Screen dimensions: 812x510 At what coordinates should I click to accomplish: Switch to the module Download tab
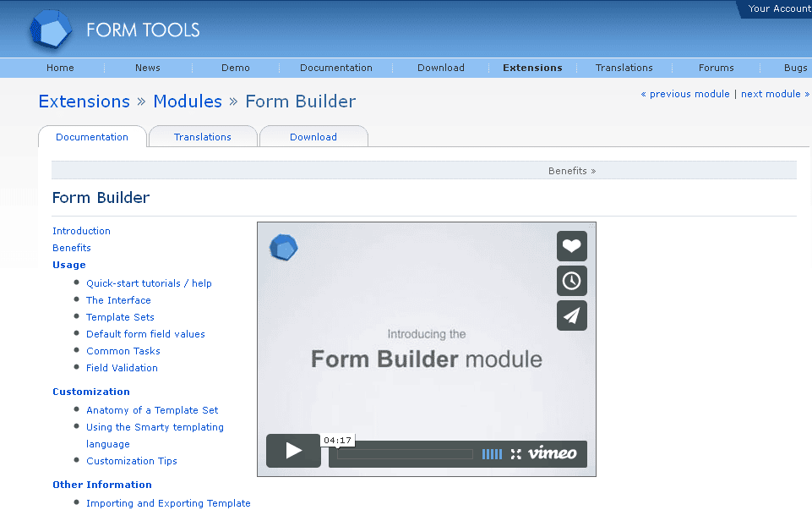point(313,137)
